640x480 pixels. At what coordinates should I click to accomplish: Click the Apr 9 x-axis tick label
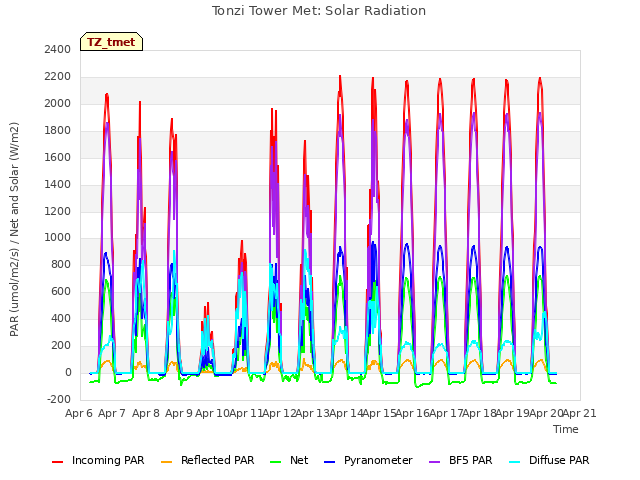(179, 413)
